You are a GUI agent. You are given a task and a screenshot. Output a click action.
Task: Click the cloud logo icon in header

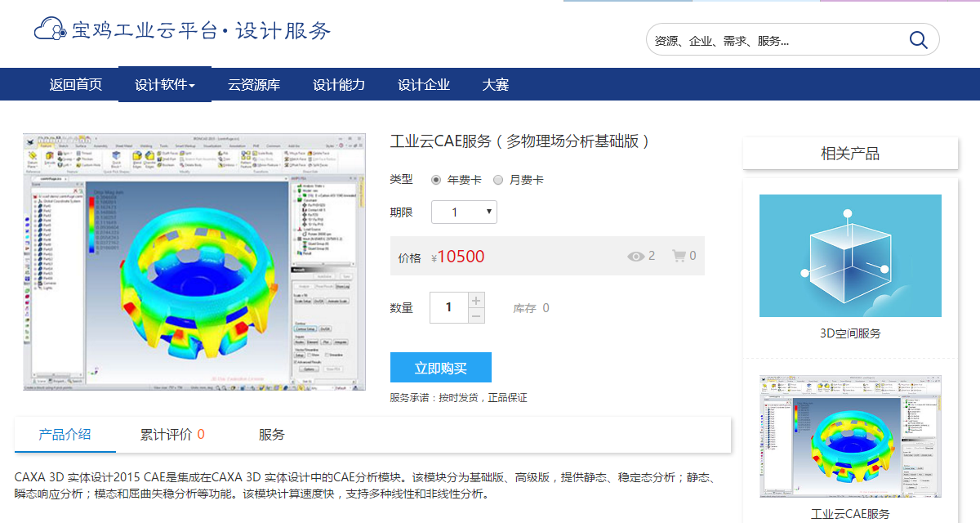tap(50, 30)
